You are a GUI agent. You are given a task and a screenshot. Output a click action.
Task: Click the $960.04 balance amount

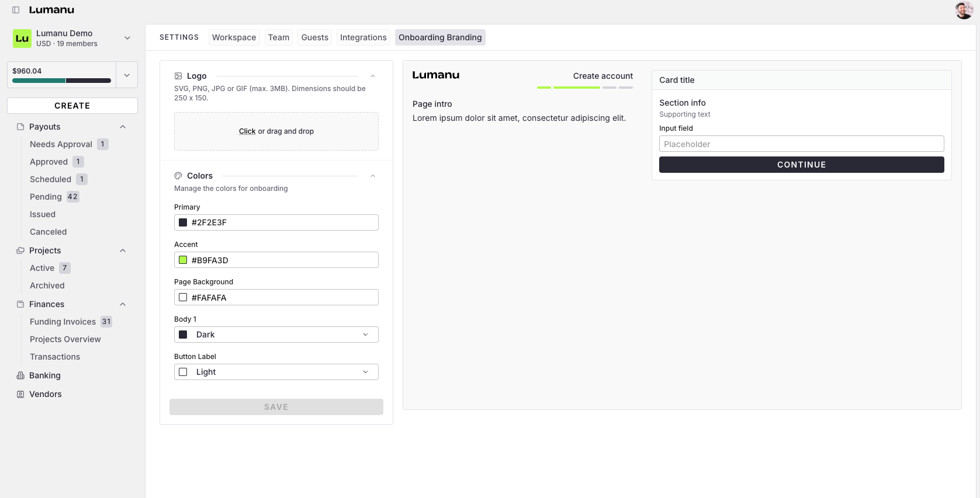pos(27,71)
